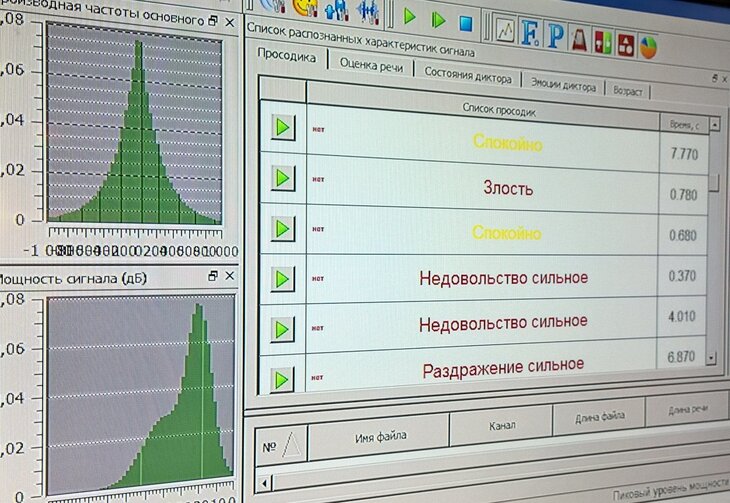
Task: Play the Злость prosody segment
Action: [x=283, y=178]
